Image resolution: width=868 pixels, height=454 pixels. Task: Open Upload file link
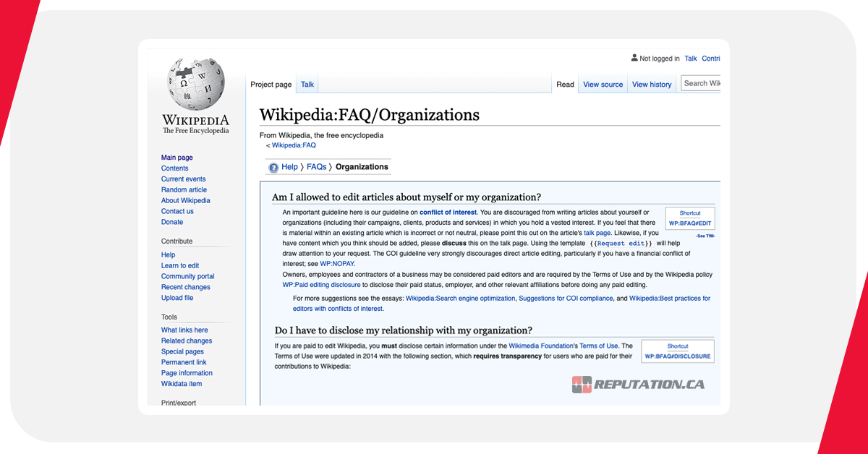(177, 298)
